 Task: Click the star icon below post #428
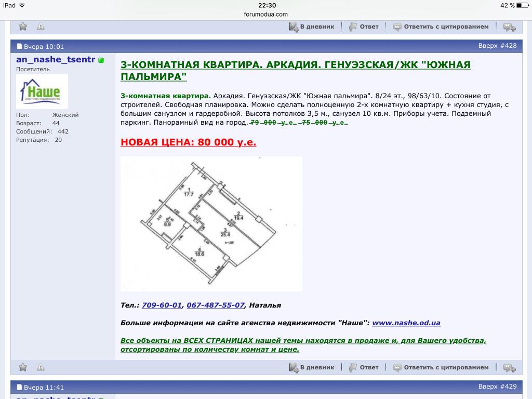point(23,367)
